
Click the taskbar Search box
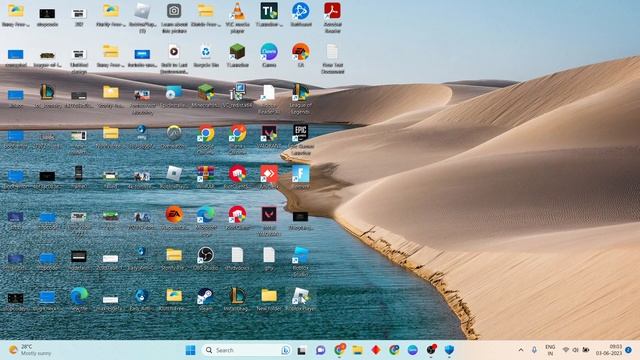coord(246,350)
